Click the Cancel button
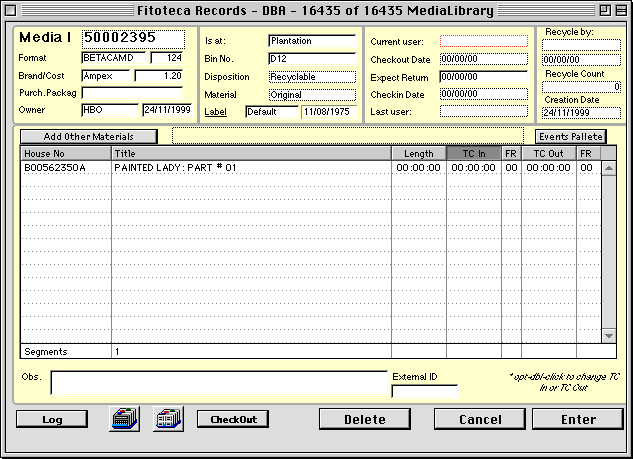The image size is (633, 459). (480, 419)
